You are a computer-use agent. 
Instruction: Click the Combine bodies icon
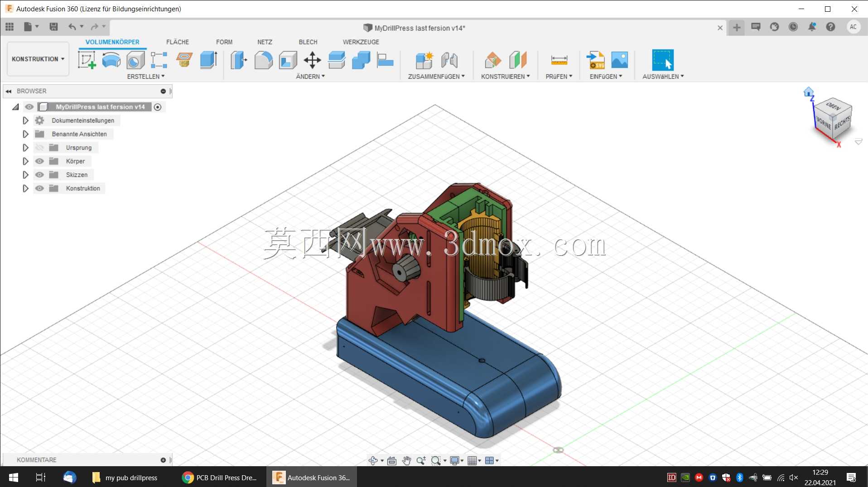(361, 60)
